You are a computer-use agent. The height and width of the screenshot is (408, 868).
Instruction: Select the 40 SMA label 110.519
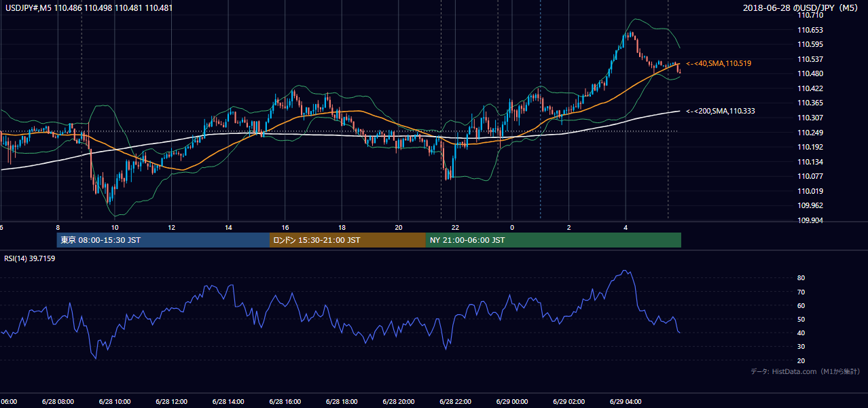click(719, 63)
